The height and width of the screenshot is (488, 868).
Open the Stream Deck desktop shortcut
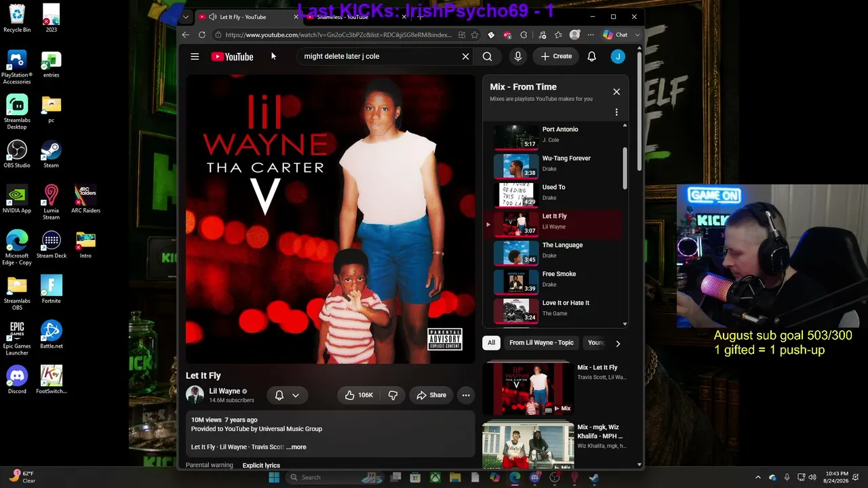[x=51, y=244]
